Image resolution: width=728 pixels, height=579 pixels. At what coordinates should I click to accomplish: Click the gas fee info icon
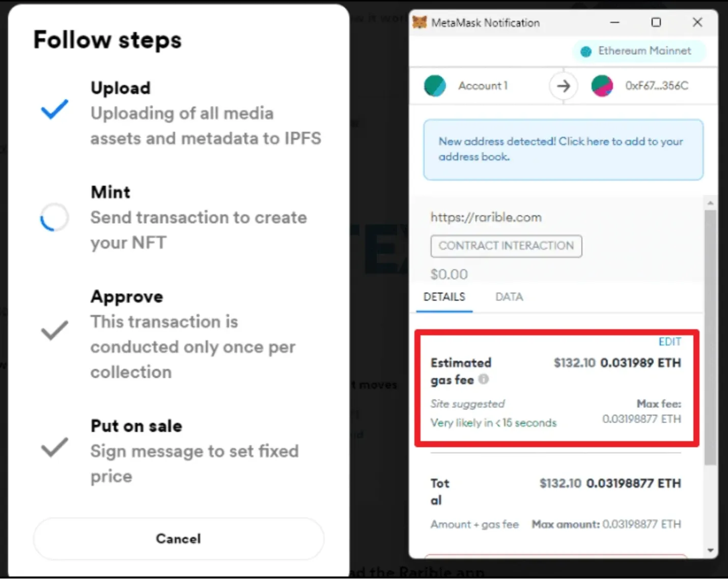coord(484,379)
